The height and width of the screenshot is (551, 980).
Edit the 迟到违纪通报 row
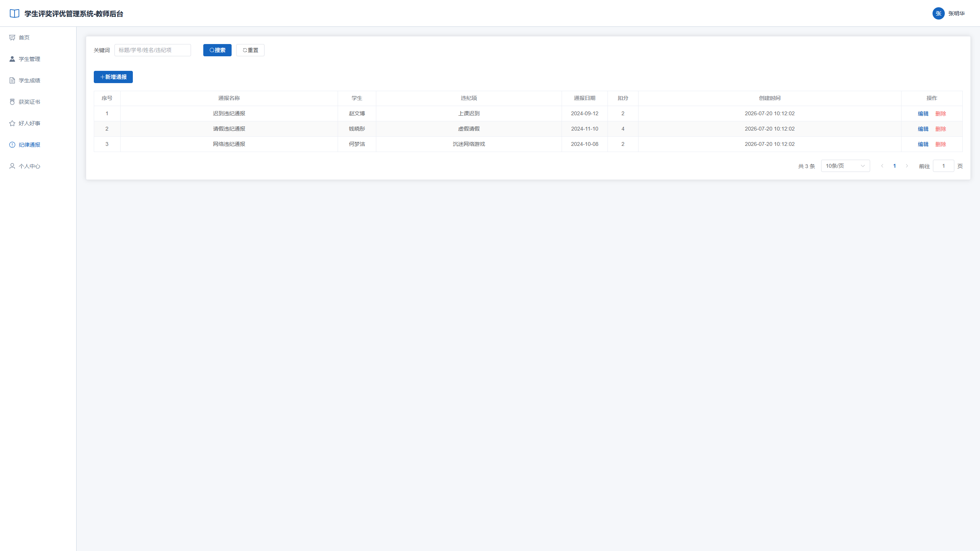point(923,114)
